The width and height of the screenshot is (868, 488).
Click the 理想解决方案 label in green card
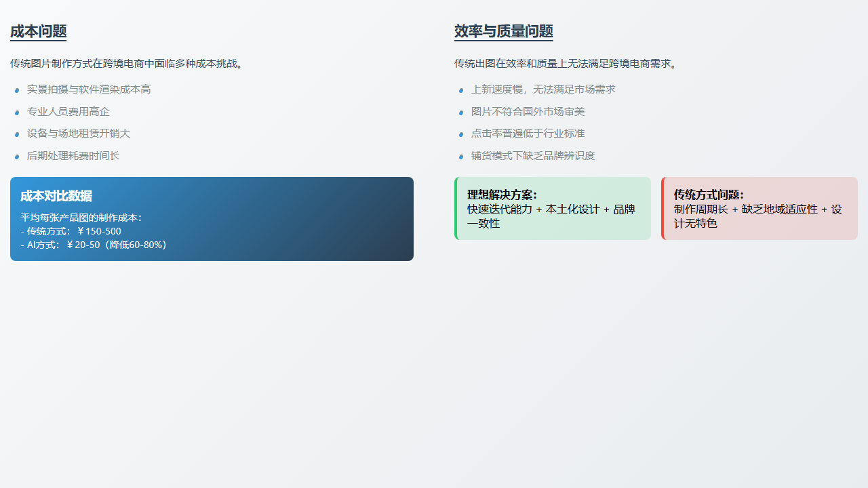(x=502, y=195)
